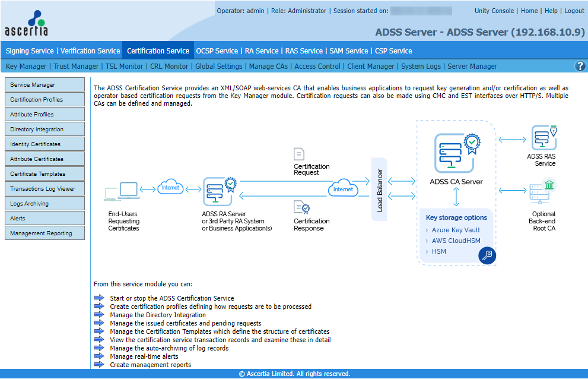
Task: Click the Logout link
Action: pyautogui.click(x=574, y=11)
